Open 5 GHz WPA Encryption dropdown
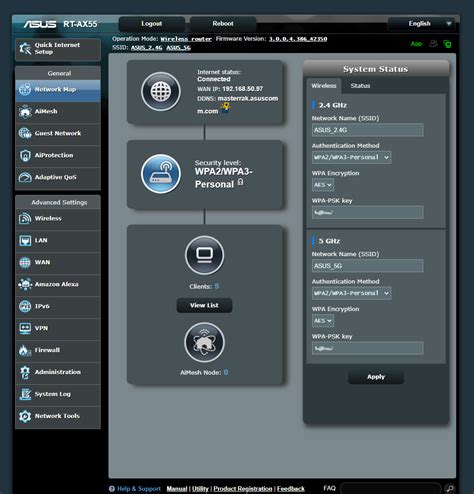 tap(323, 321)
